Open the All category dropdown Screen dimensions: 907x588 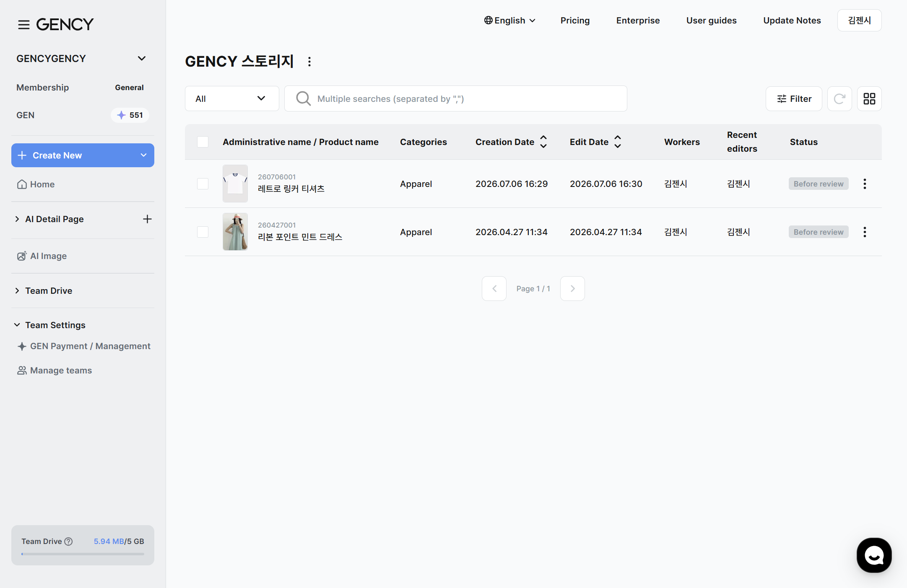point(232,99)
